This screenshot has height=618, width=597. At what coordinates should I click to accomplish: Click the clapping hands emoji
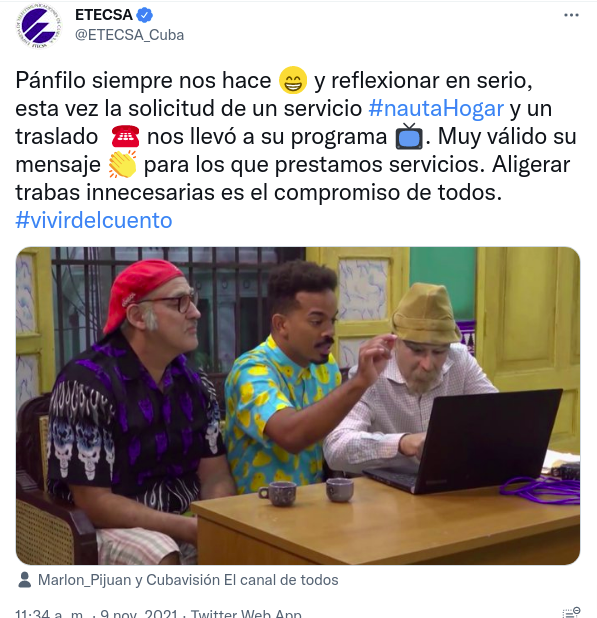123,164
